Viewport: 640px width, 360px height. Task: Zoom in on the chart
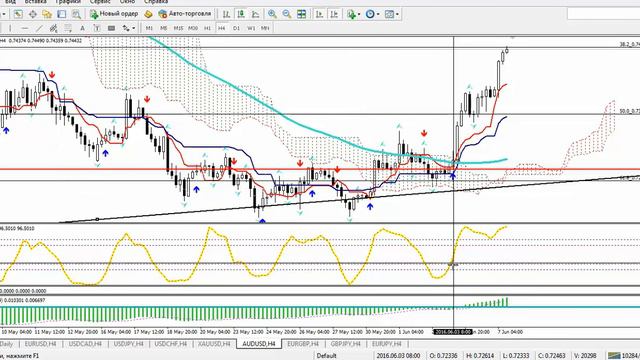click(x=272, y=14)
